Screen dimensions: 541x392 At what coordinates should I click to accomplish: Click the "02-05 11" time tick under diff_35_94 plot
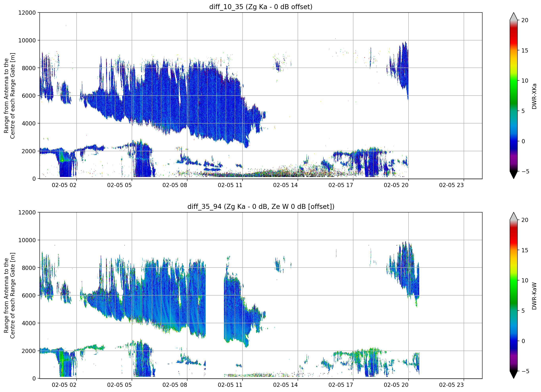pyautogui.click(x=230, y=385)
